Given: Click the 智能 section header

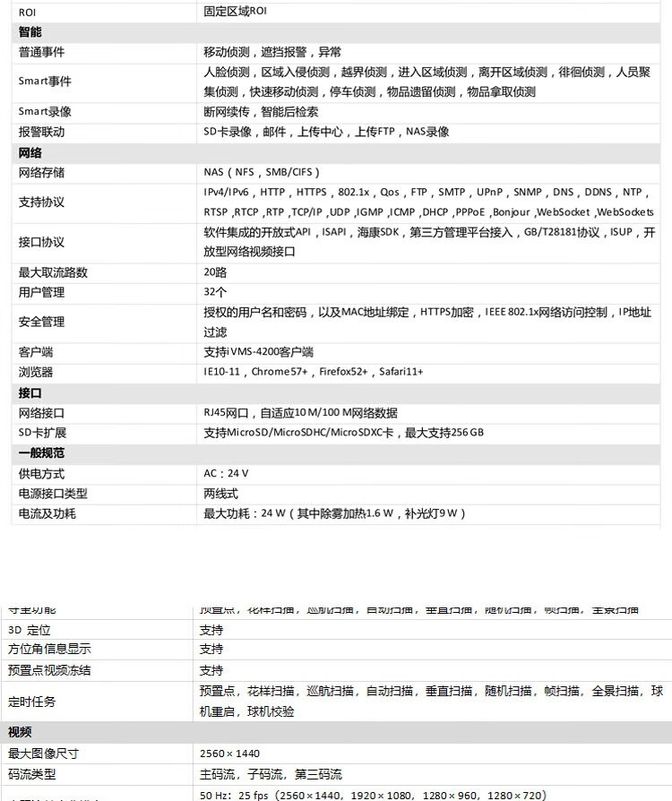Looking at the screenshot, I should [30, 32].
